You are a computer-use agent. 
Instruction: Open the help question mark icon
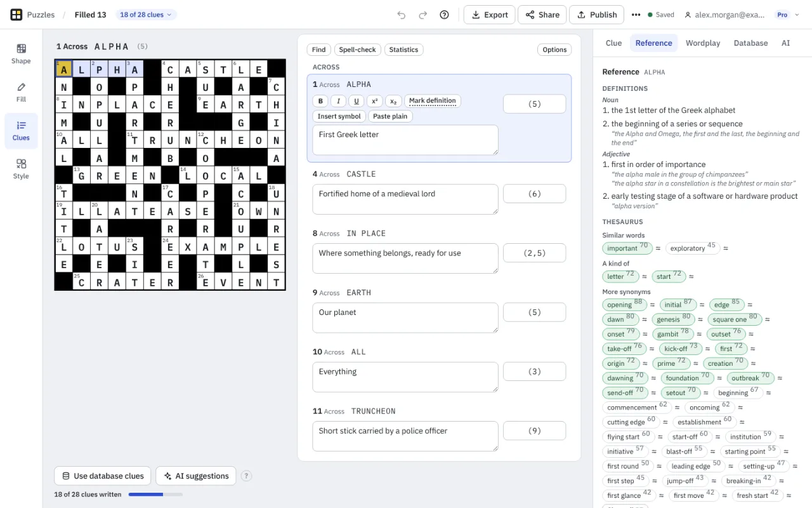pos(444,15)
